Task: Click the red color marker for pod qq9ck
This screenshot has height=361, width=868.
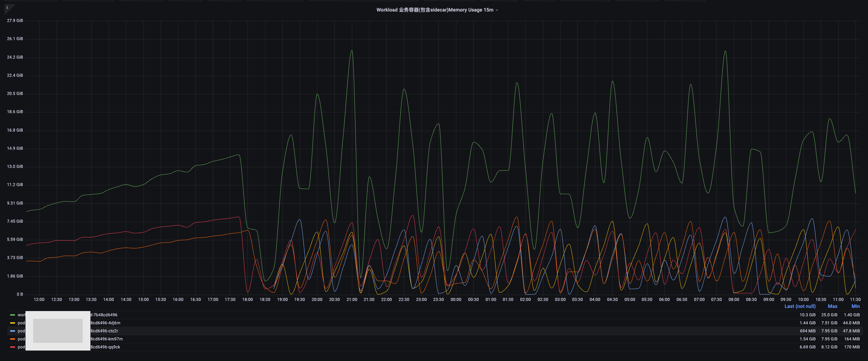Action: (13, 347)
